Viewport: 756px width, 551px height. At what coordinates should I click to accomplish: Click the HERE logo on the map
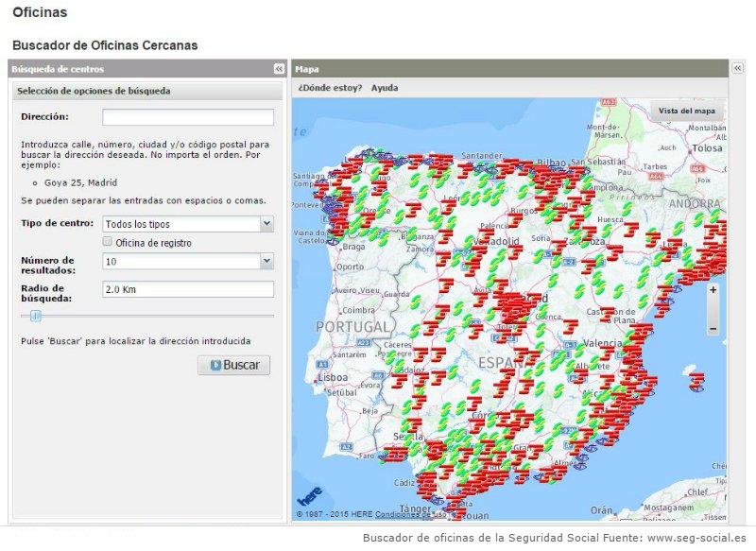(x=309, y=496)
